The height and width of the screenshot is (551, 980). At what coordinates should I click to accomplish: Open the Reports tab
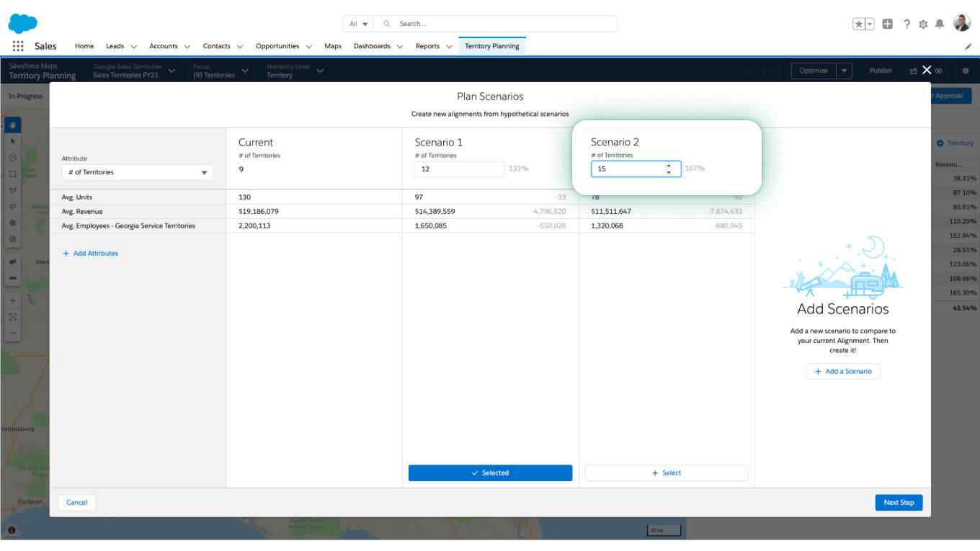[x=427, y=46]
